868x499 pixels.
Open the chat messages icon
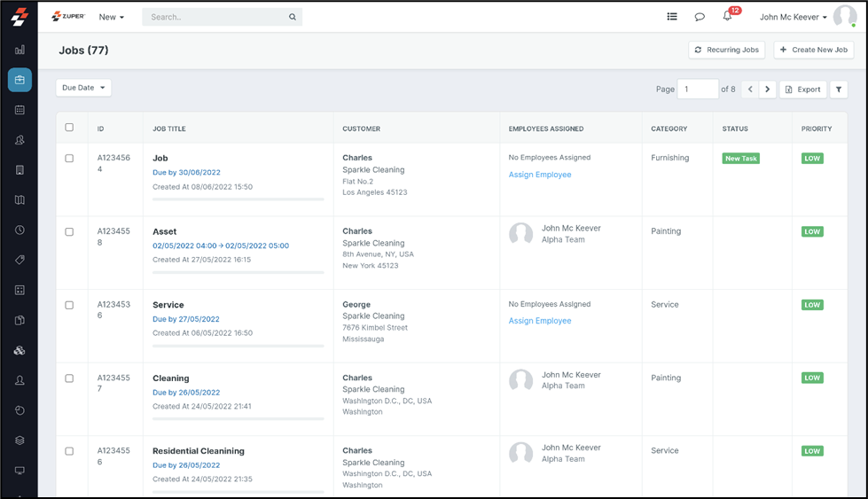click(700, 17)
